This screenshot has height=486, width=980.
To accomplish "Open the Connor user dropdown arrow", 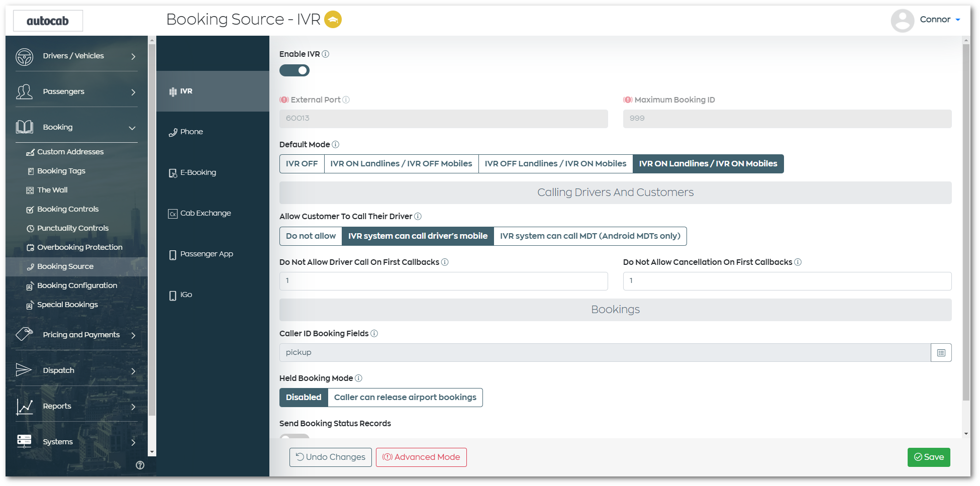I will click(958, 20).
